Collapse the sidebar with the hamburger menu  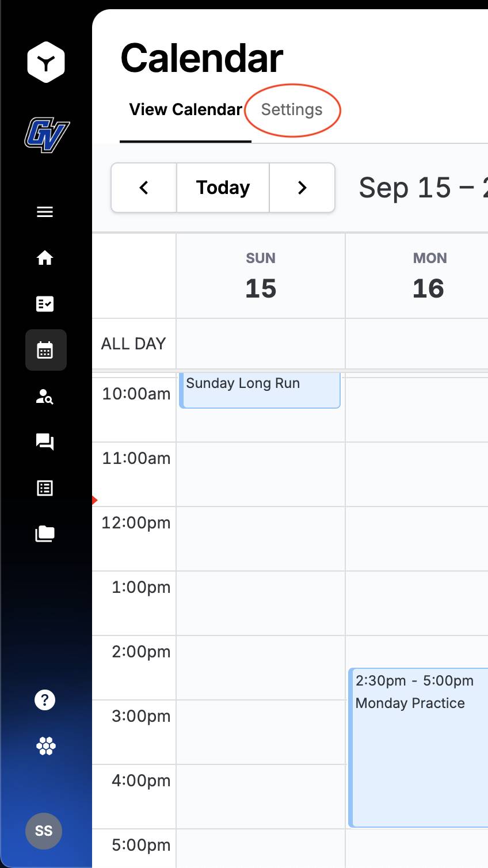44,212
